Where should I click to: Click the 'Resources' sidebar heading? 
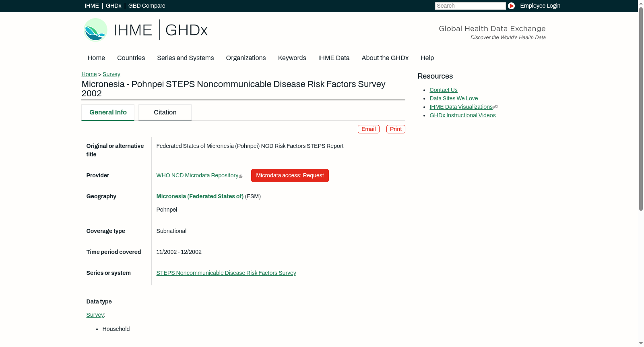click(435, 76)
